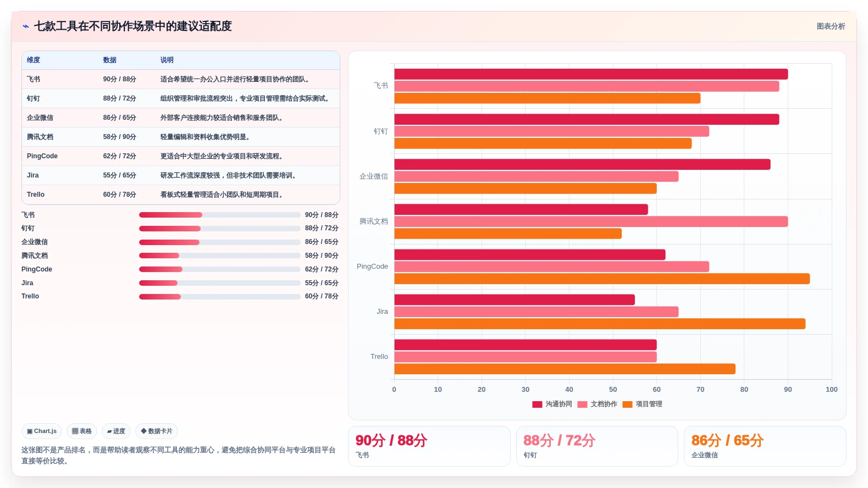The image size is (868, 488).
Task: Click the PingCode 项目管理 orange bar
Action: pos(602,279)
